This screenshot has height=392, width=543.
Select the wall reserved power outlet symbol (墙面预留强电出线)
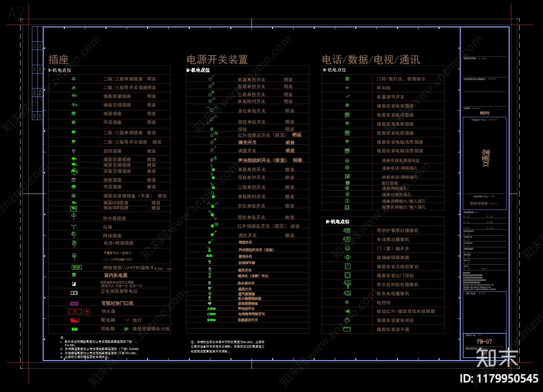coord(126,329)
